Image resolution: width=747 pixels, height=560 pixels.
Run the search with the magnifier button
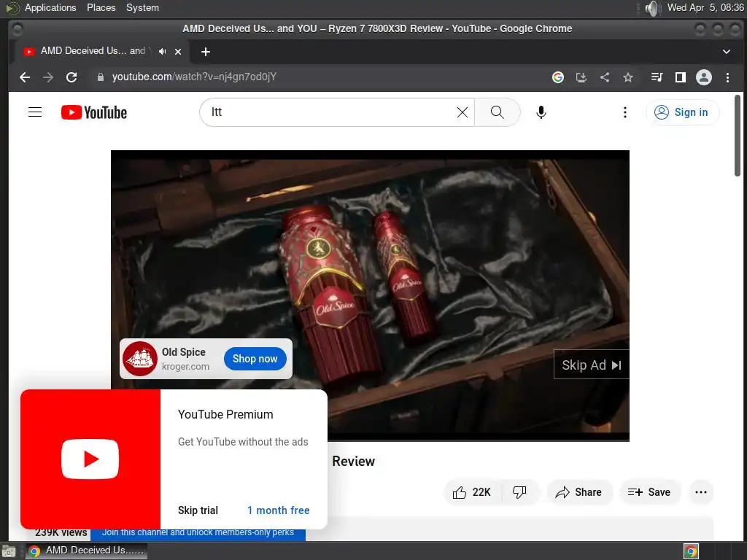click(497, 112)
